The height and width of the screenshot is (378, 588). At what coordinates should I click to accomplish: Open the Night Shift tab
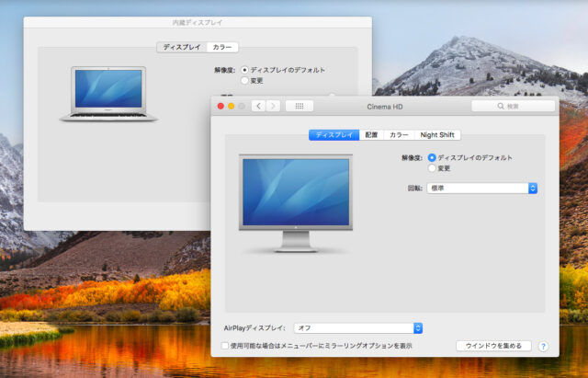pos(437,135)
